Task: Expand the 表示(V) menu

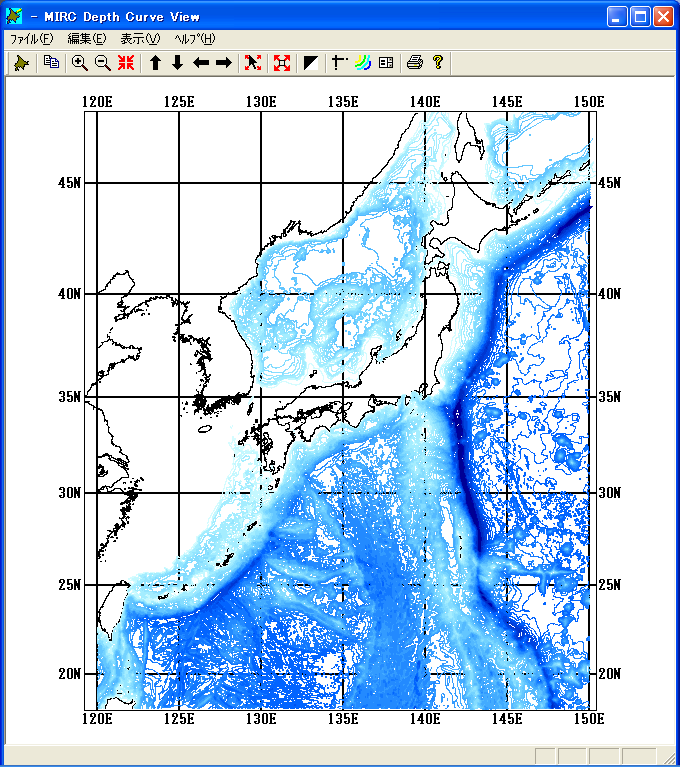Action: pyautogui.click(x=139, y=39)
